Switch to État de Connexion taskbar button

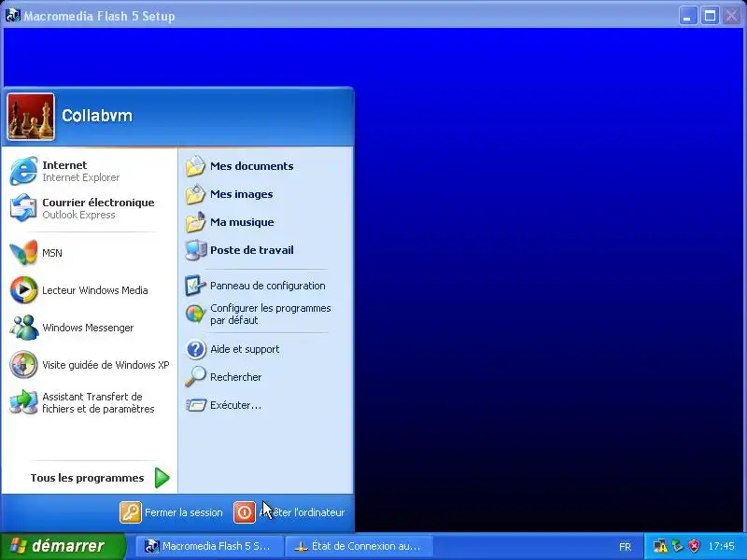[x=359, y=546]
